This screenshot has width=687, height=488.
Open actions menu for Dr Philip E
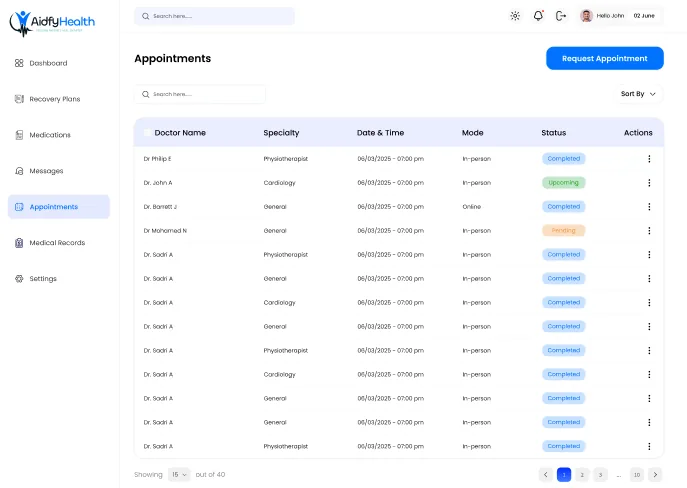649,159
